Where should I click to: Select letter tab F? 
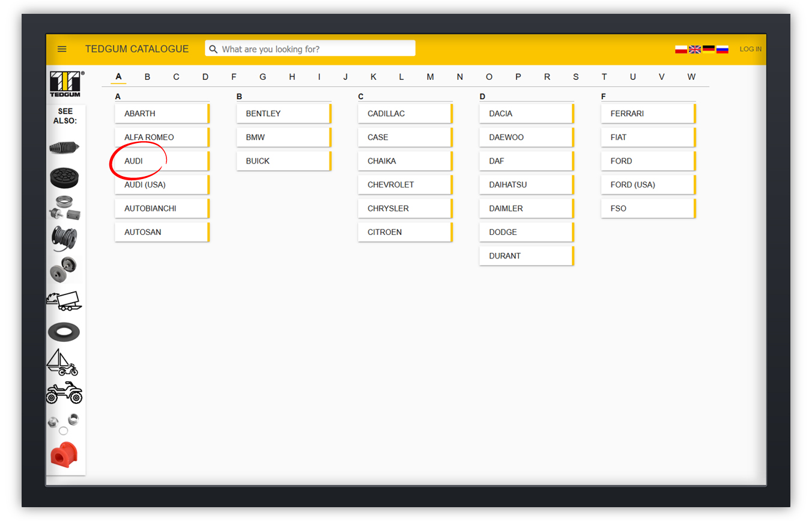(x=234, y=77)
